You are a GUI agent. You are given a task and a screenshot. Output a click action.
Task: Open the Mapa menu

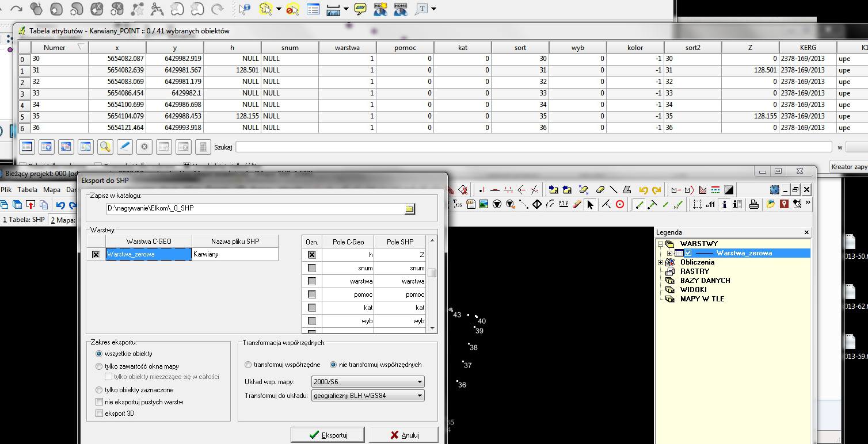click(52, 189)
